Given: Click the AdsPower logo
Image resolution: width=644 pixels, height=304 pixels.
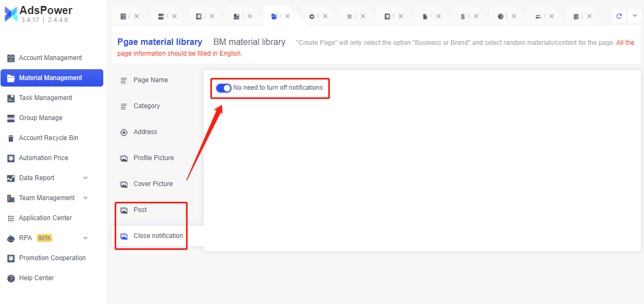Looking at the screenshot, I should click(11, 15).
